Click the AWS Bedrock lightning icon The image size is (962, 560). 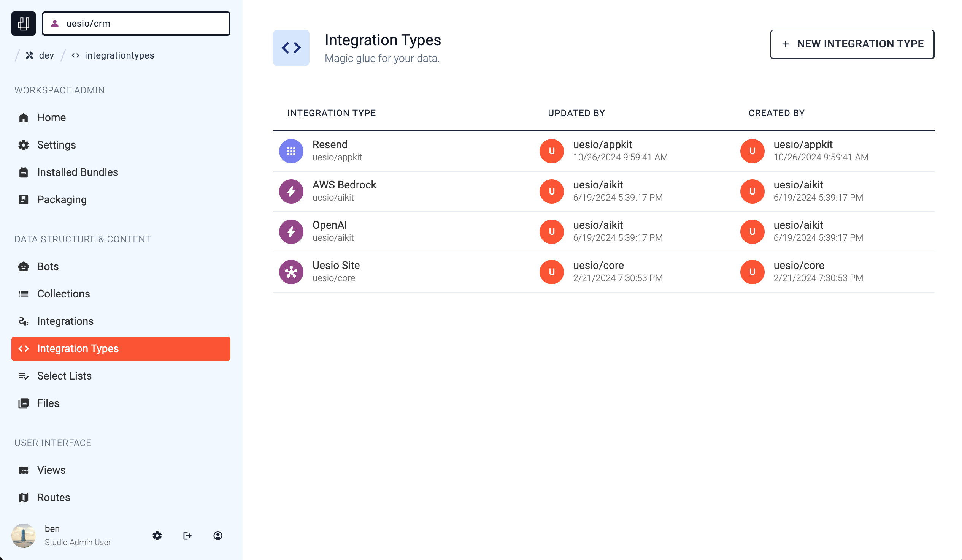click(291, 191)
